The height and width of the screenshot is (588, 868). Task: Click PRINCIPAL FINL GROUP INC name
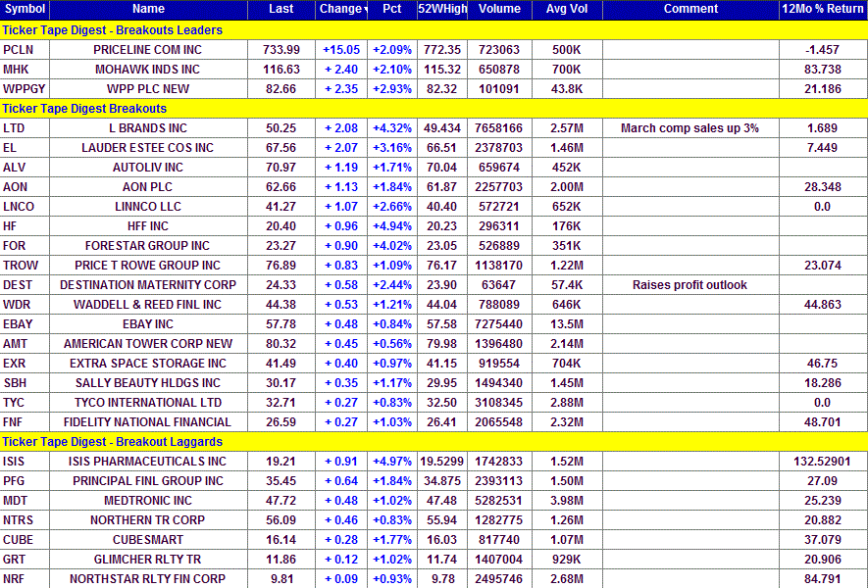point(148,480)
